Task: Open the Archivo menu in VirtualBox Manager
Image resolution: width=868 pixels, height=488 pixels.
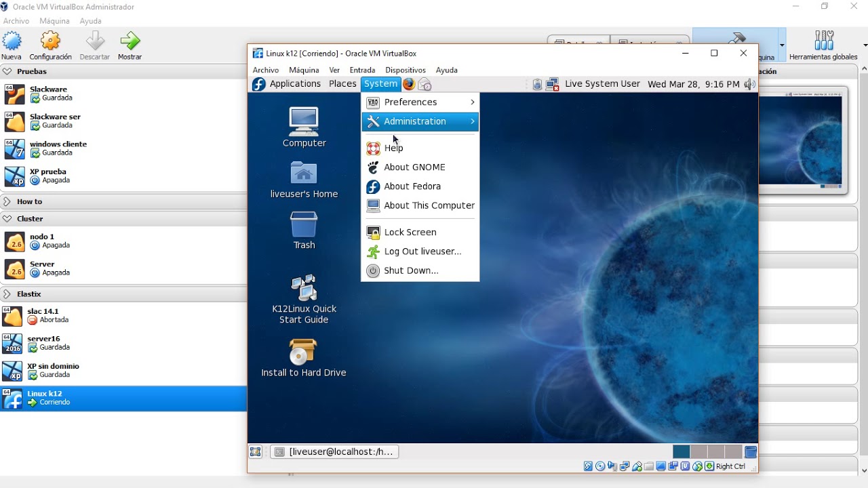Action: [x=16, y=21]
